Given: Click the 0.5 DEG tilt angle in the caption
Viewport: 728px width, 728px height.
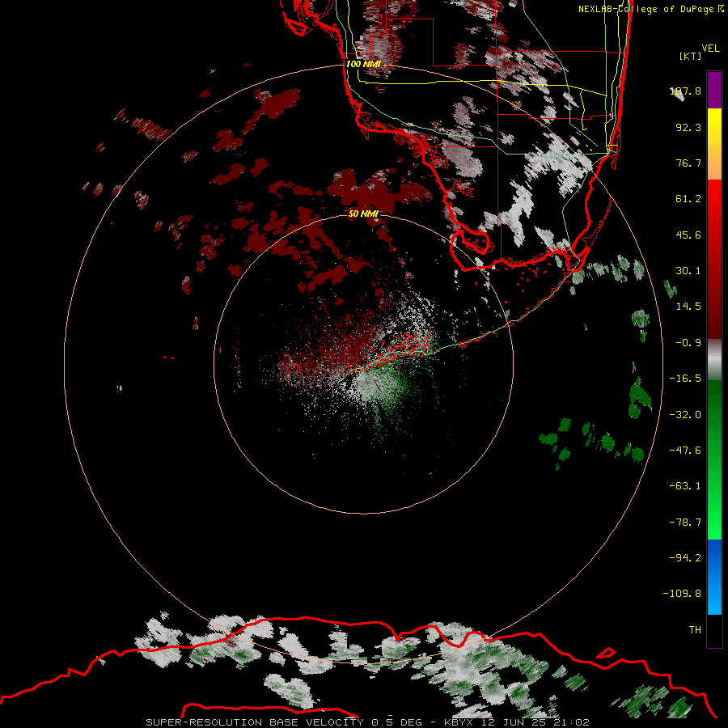Looking at the screenshot, I should [x=396, y=722].
